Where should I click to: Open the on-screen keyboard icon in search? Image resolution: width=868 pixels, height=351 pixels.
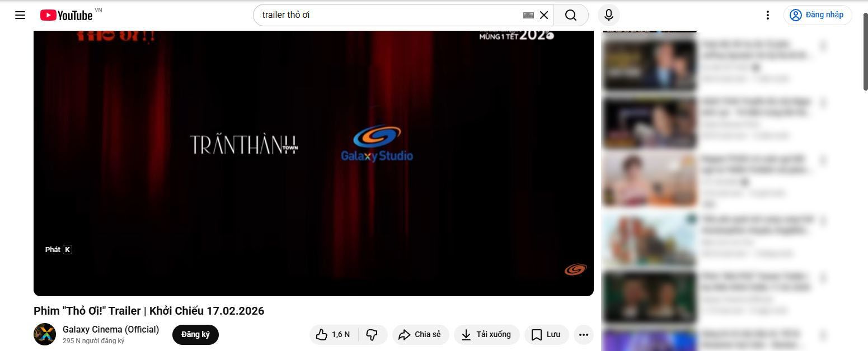tap(528, 15)
